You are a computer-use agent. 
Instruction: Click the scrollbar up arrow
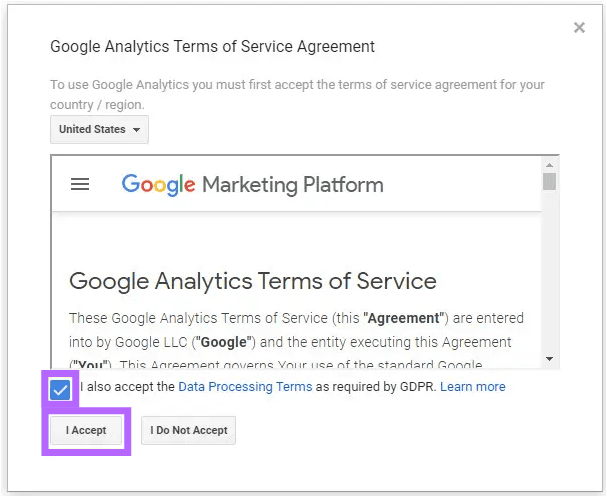point(549,165)
